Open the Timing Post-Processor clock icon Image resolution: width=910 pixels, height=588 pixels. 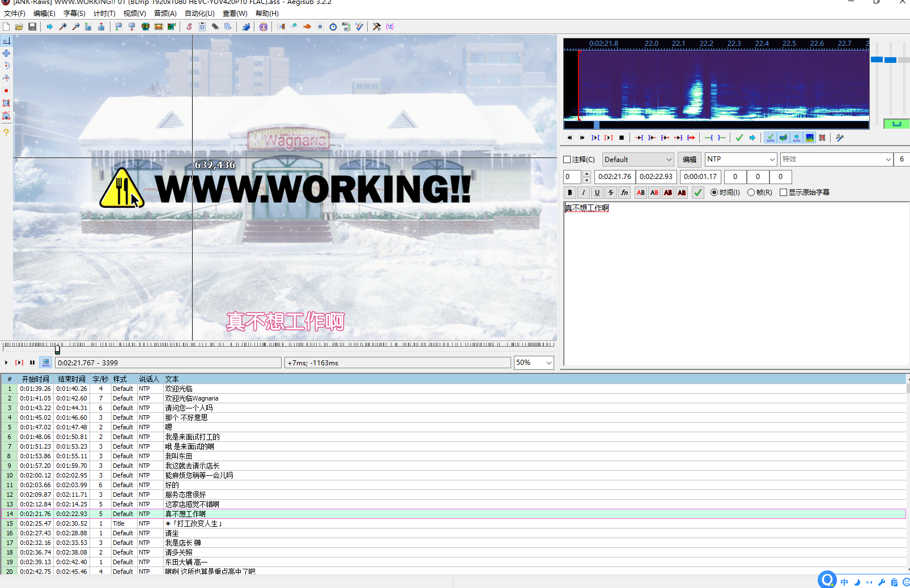pos(333,27)
